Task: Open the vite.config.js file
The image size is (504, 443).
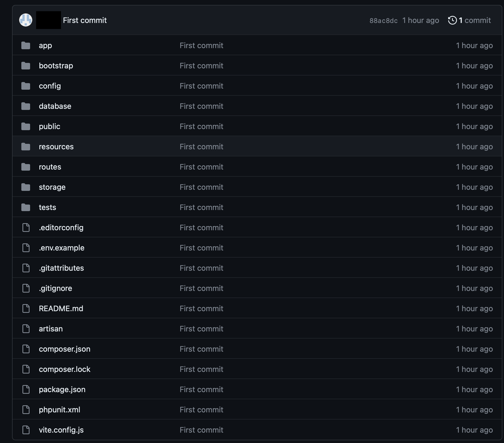Action: (61, 430)
